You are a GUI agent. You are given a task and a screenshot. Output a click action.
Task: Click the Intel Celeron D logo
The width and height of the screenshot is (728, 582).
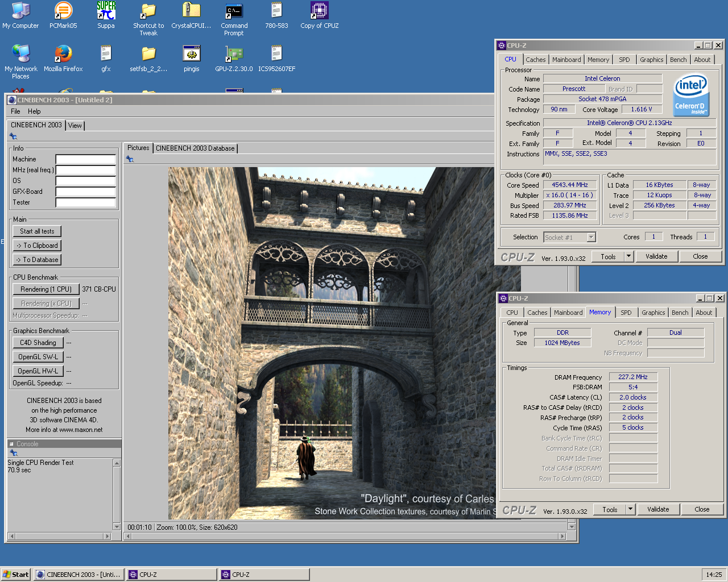click(x=690, y=95)
